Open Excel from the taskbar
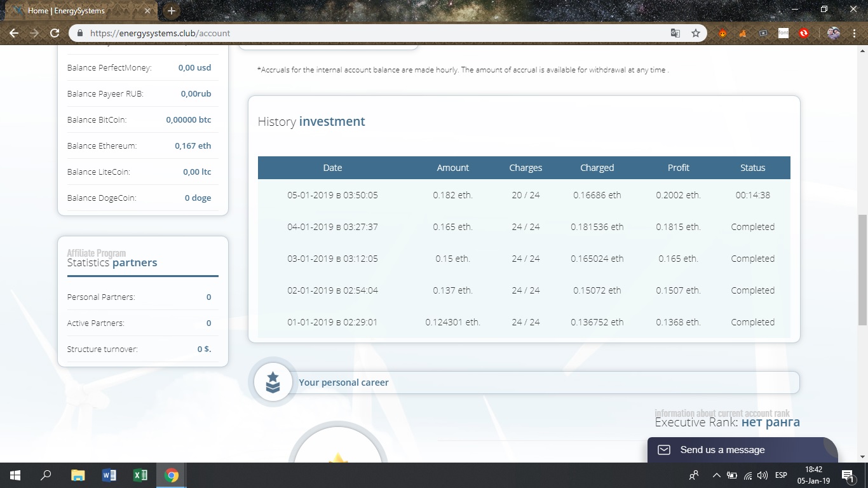The image size is (868, 488). click(x=140, y=475)
